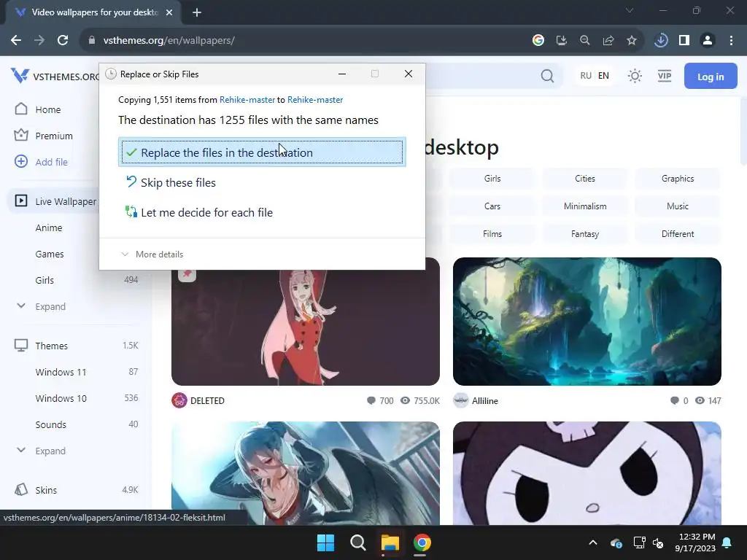Open the Girls sidebar category with 494
This screenshot has height=560, width=747.
point(44,280)
